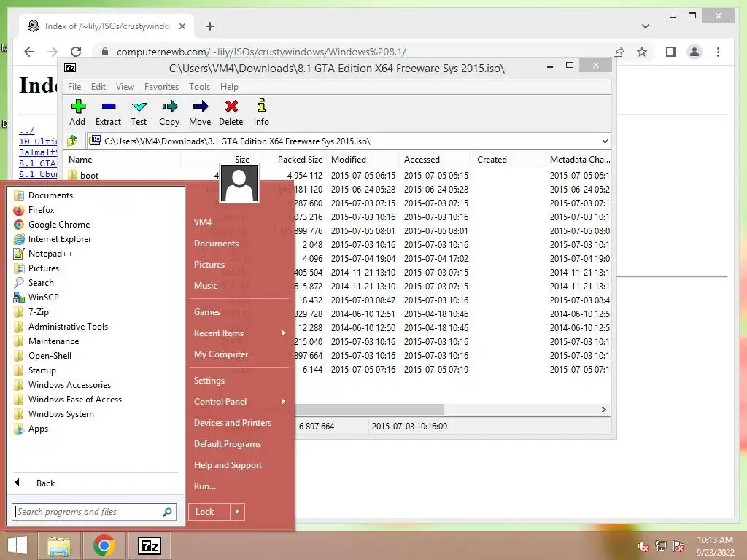
Task: Open the Run... dialog entry
Action: point(205,486)
